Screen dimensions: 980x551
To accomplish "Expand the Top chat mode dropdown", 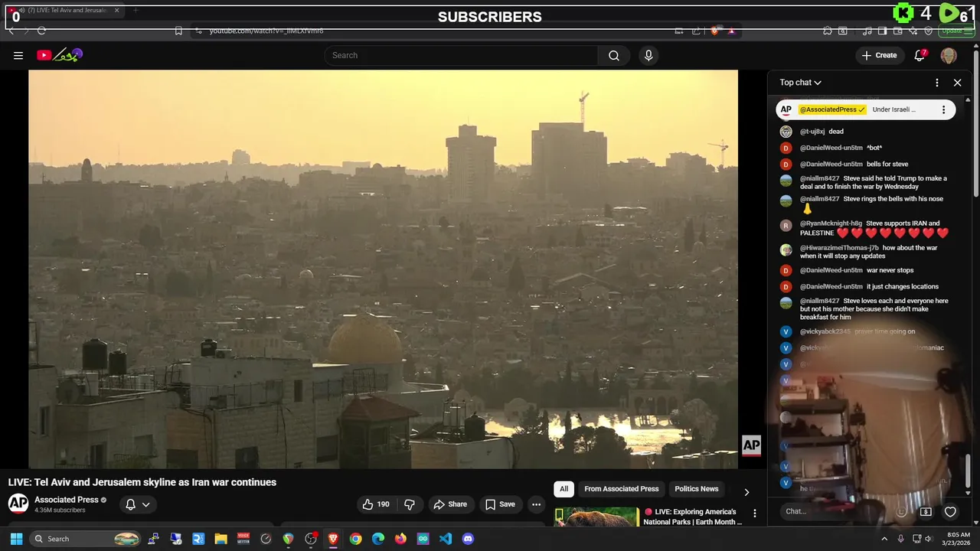I will coord(801,83).
